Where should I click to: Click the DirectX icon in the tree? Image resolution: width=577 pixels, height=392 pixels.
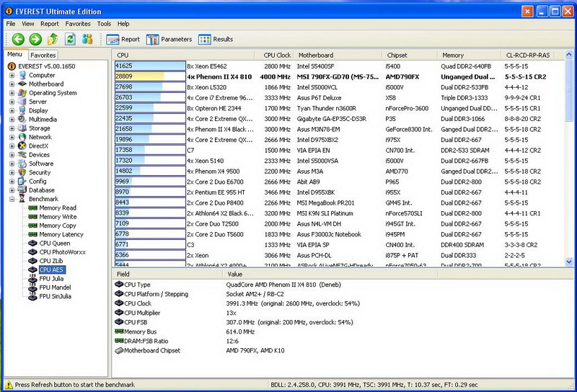[22, 146]
